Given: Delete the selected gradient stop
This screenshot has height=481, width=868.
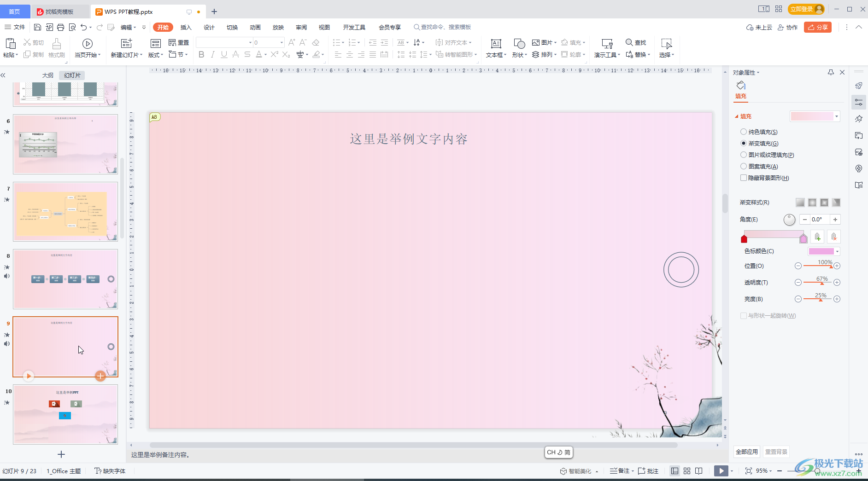Looking at the screenshot, I should (834, 237).
